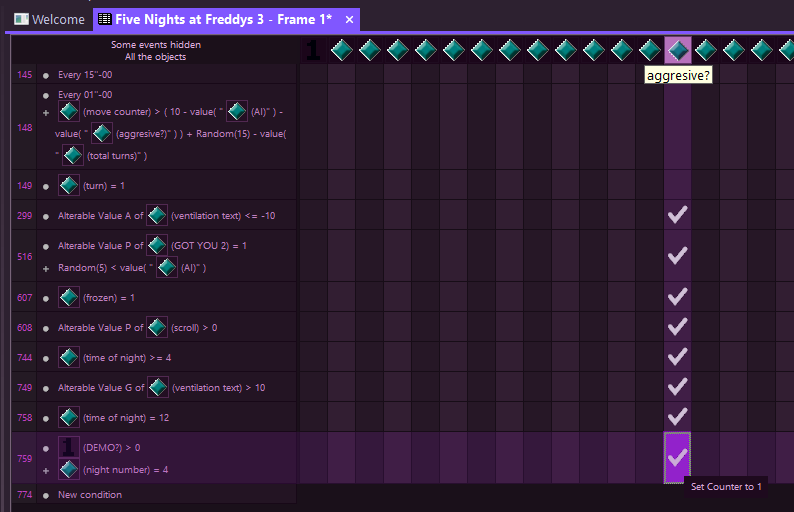Screen dimensions: 794x512
Task: Click the (move counter) object icon in event 148
Action: pyautogui.click(x=68, y=111)
